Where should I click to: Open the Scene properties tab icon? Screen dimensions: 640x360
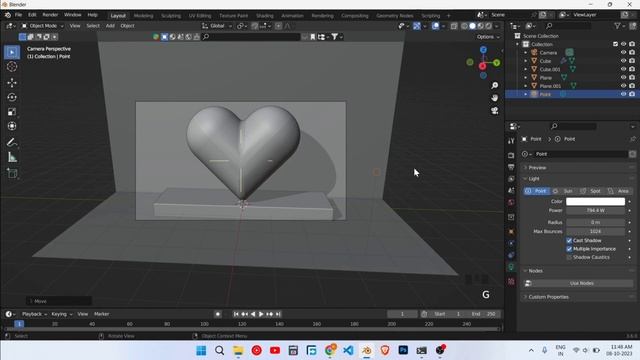point(511,191)
